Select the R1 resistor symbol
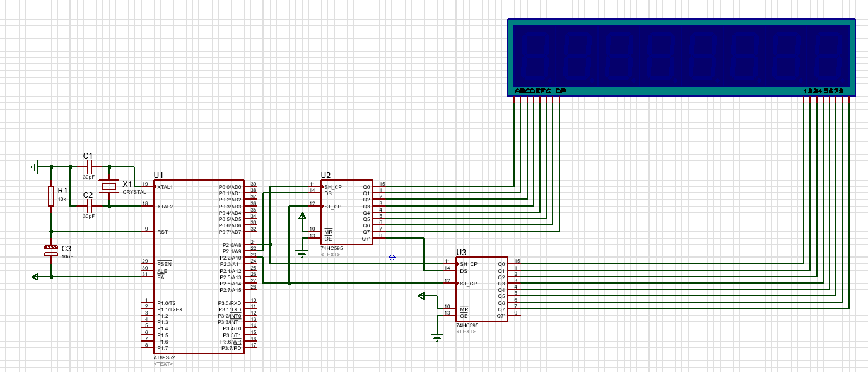Screen dimensions: 868x372 tap(50, 196)
